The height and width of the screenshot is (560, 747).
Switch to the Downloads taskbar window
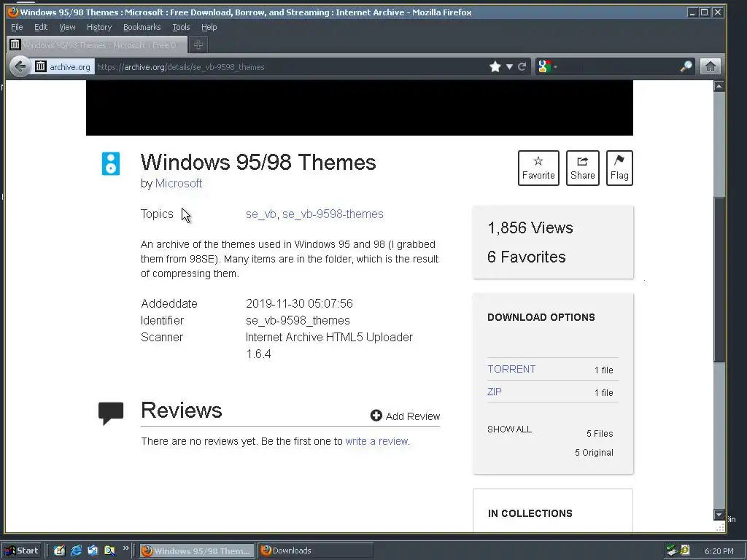[x=314, y=551]
